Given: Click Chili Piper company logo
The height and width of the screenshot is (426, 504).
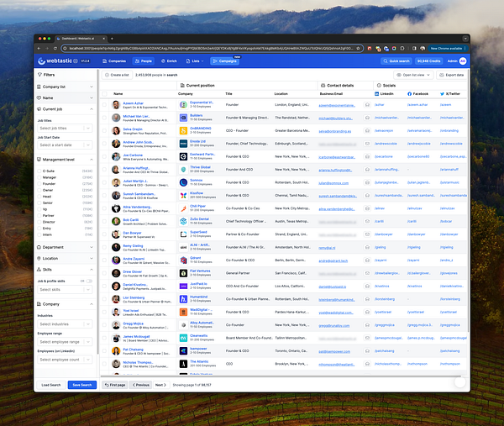Looking at the screenshot, I should click(x=183, y=208).
